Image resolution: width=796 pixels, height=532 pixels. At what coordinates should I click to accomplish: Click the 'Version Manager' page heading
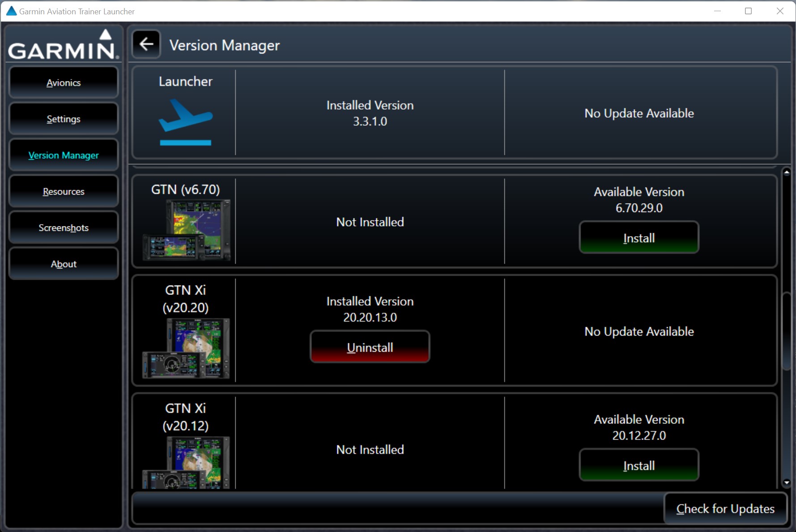pyautogui.click(x=225, y=45)
